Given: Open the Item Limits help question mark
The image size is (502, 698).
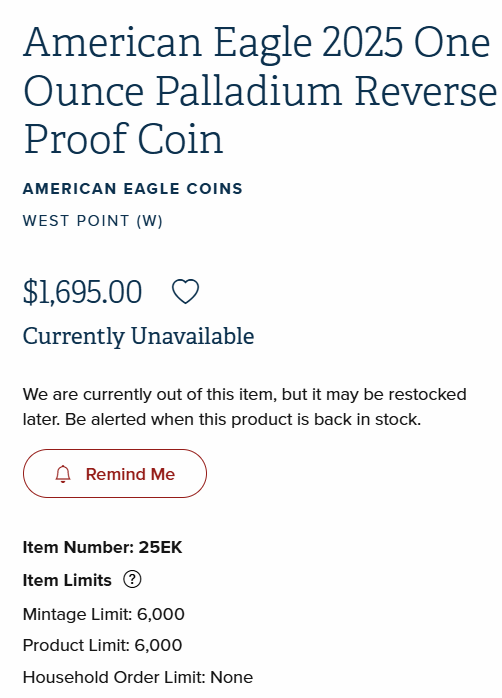Looking at the screenshot, I should (x=132, y=580).
